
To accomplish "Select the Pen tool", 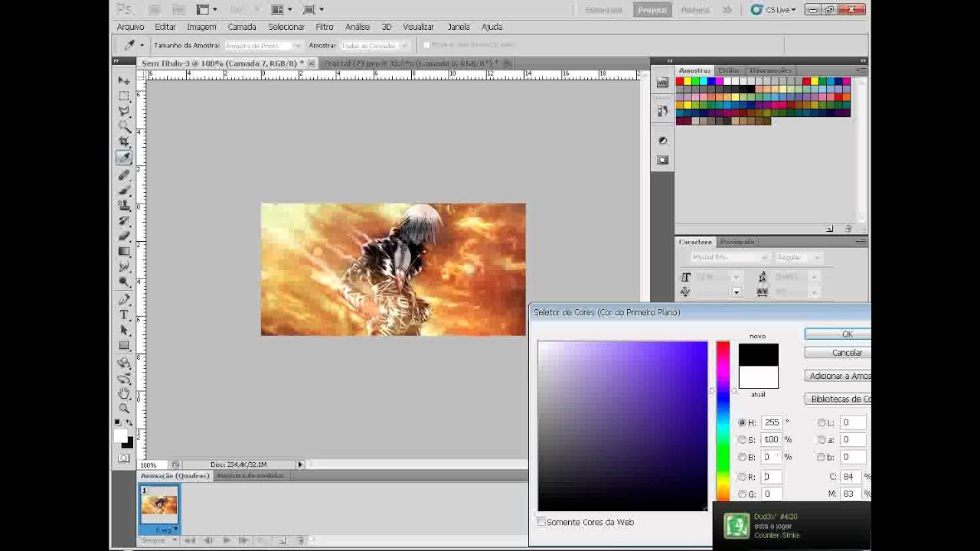I will pos(124,299).
